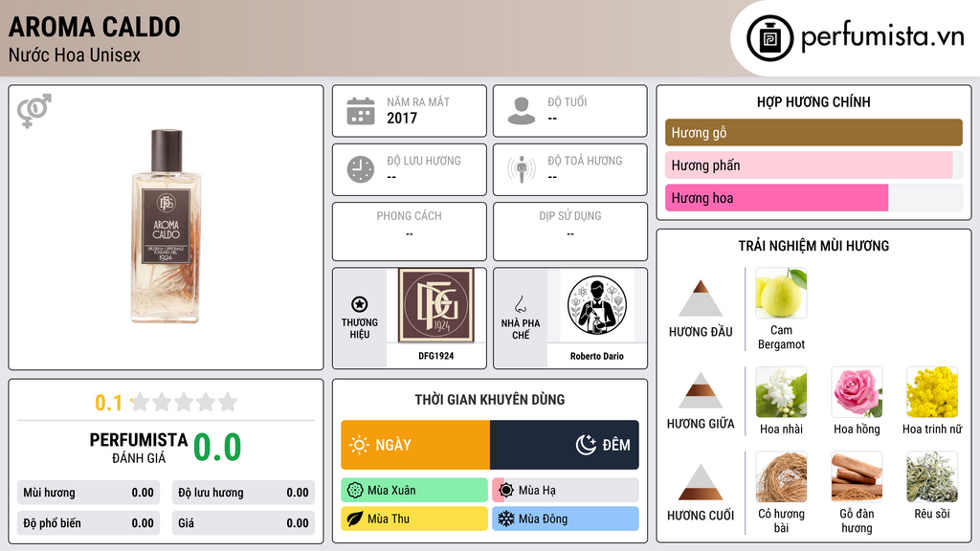Viewport: 980px width, 551px height.
Task: Click the sillage icon beside Độ toả hương
Action: pos(522,169)
